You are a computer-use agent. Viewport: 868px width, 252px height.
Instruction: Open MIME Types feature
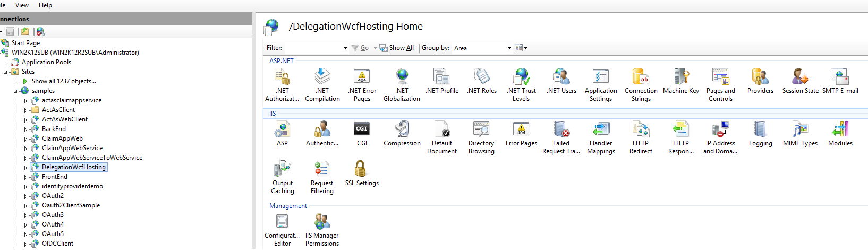(x=801, y=133)
